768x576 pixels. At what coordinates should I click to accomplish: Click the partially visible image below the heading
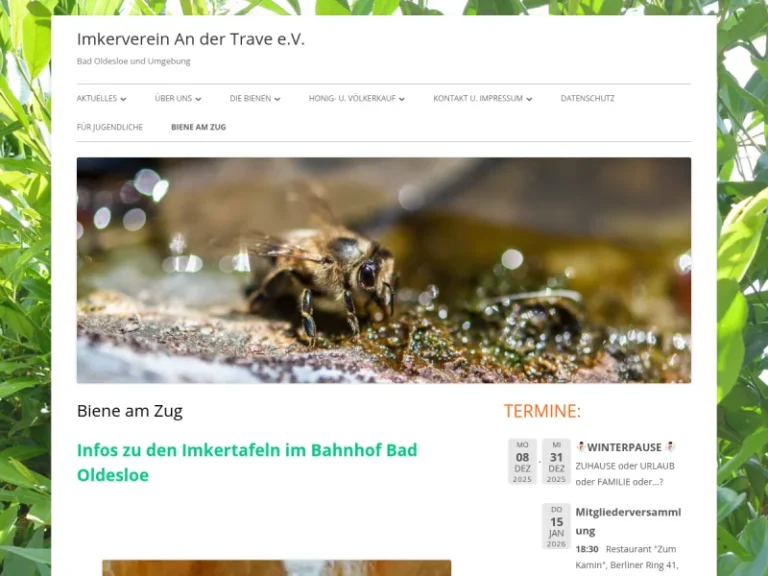(276, 567)
